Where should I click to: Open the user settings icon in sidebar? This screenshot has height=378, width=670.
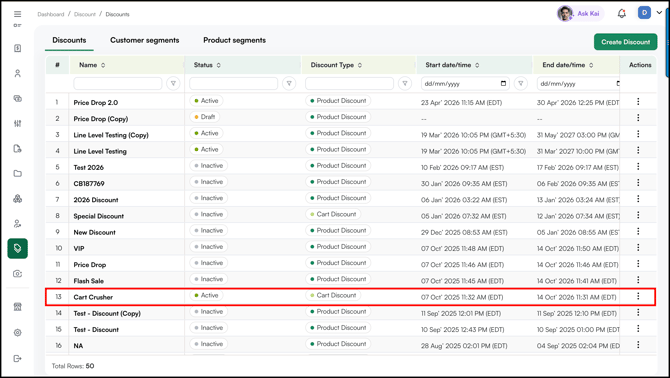point(18,224)
